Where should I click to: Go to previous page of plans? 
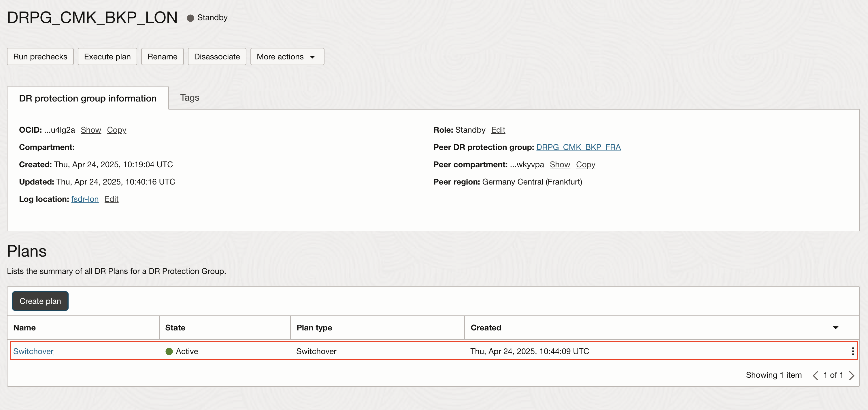pyautogui.click(x=815, y=375)
